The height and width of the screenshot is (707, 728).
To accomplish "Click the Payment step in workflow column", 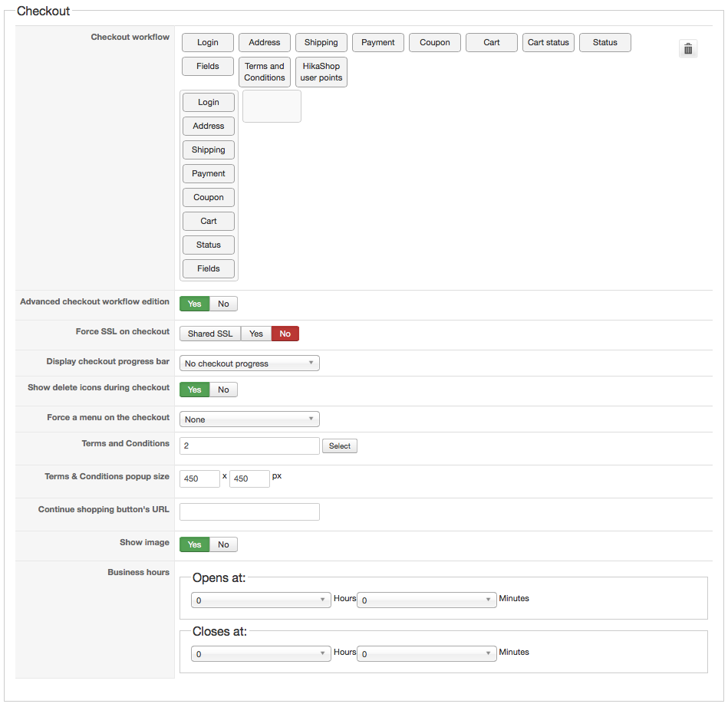I will pos(209,174).
